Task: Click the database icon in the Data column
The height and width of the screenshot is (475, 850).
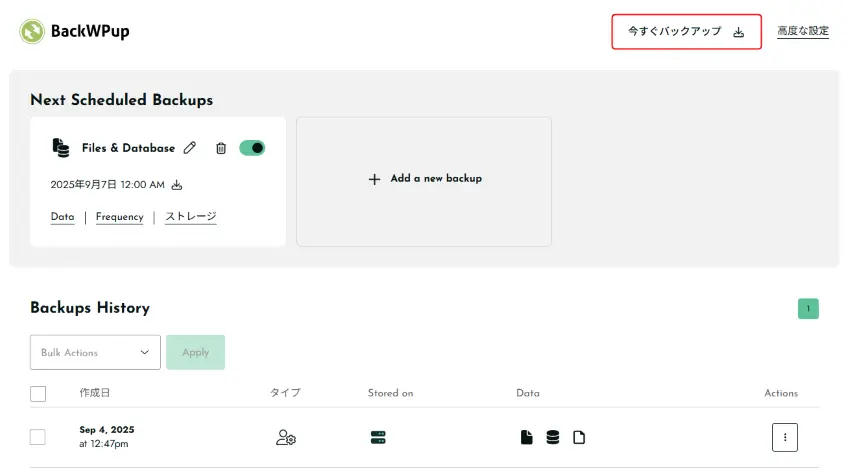Action: (552, 437)
